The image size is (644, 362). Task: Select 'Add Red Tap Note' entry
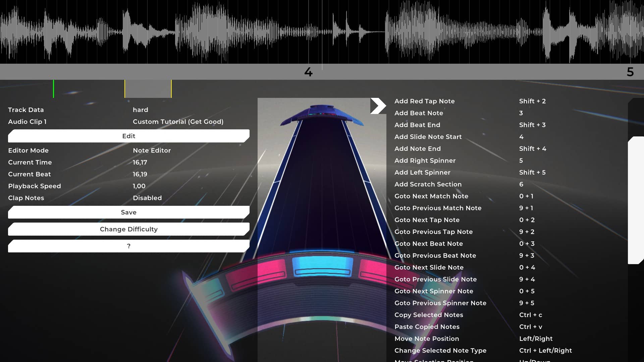pos(425,101)
